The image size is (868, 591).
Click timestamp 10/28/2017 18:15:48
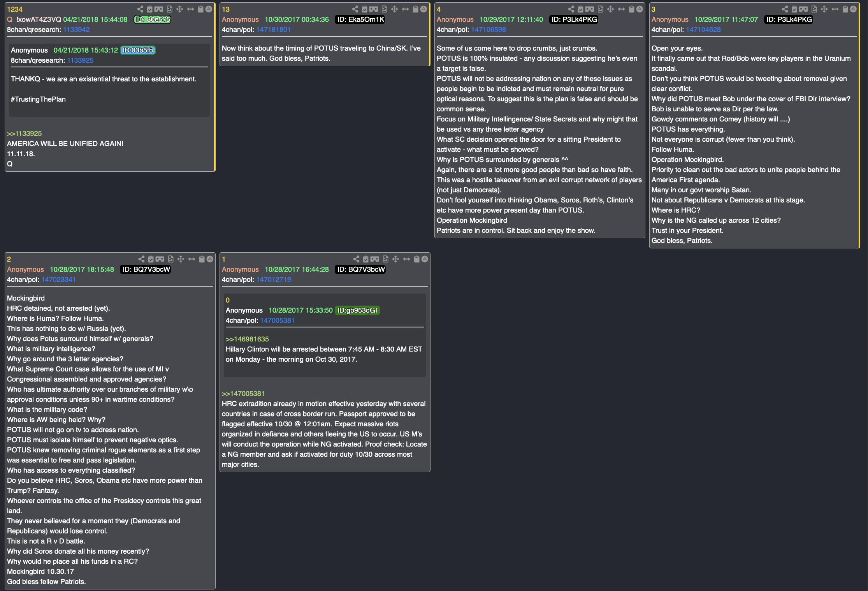(82, 269)
